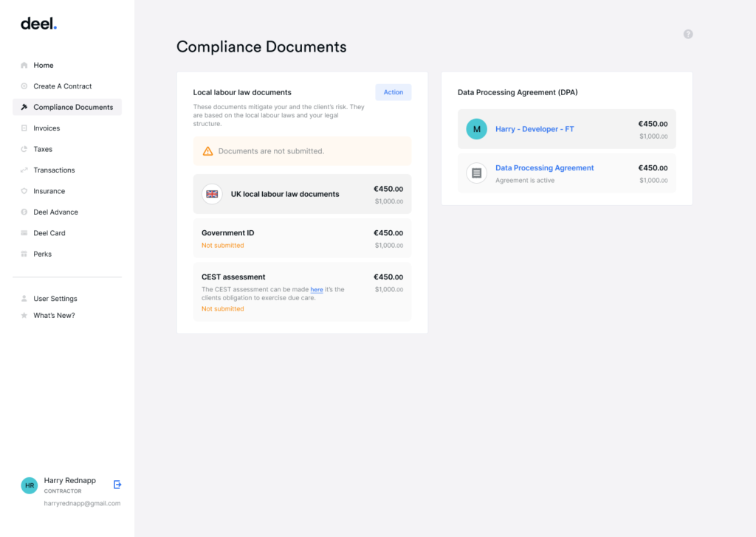The height and width of the screenshot is (537, 756).
Task: Open User Settings
Action: [x=67, y=299]
